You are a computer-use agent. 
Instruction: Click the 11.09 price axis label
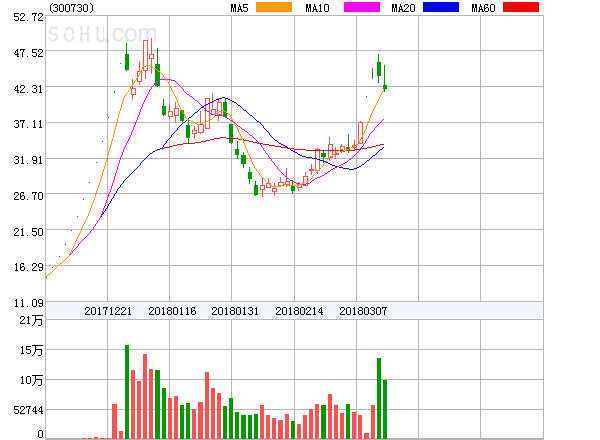(28, 303)
